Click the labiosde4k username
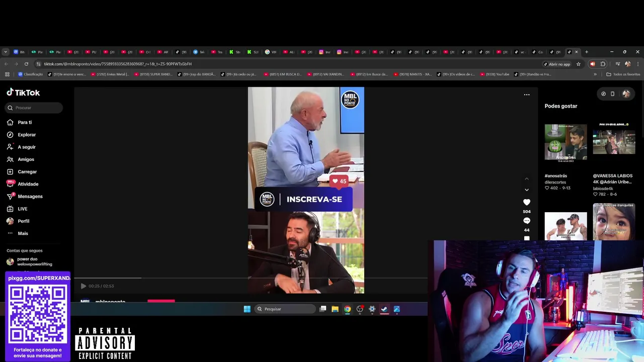644x362 pixels. pyautogui.click(x=603, y=189)
